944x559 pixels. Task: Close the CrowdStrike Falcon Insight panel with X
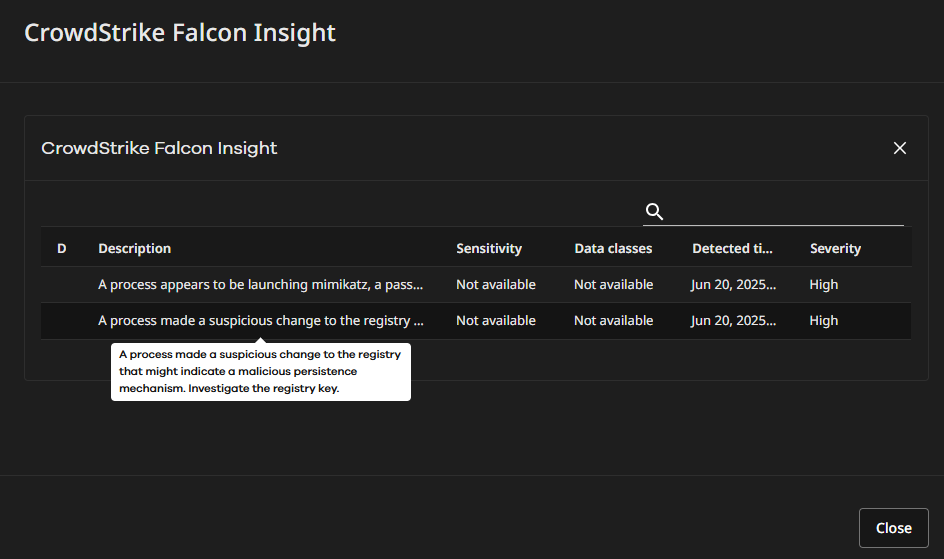(899, 148)
